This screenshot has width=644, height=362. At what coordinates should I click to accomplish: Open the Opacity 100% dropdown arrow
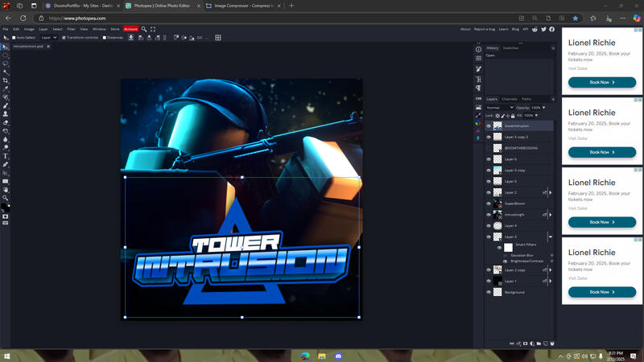point(544,108)
